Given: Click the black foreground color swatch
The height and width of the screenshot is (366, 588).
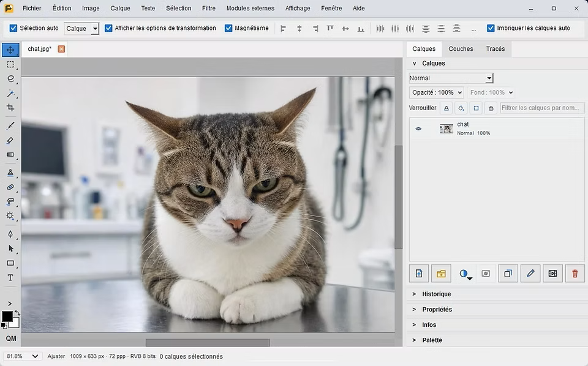Looking at the screenshot, I should [7, 316].
